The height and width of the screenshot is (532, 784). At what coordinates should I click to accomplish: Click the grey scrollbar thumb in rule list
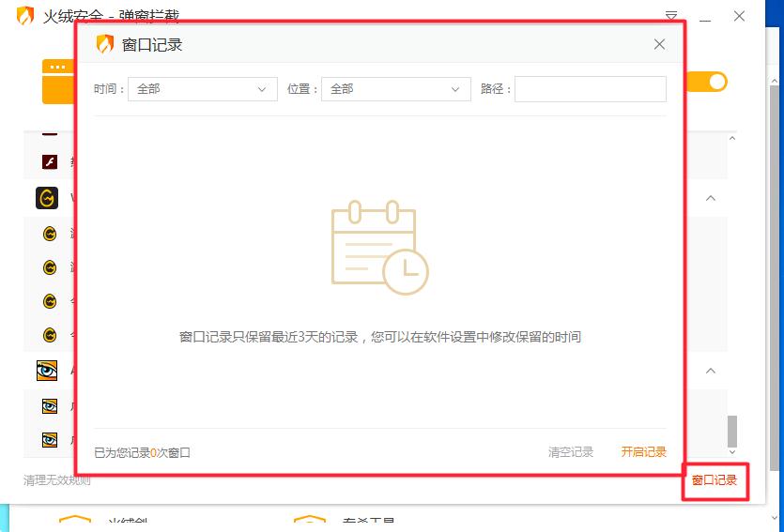(732, 431)
